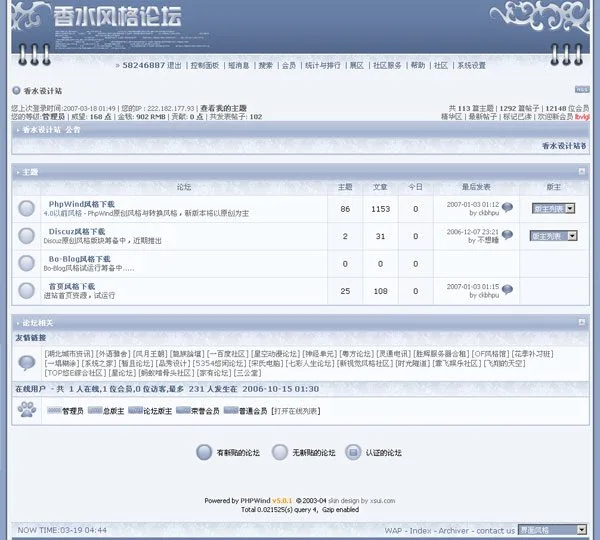This screenshot has height=540, width=600.
Task: Click the Archiver link in the footer
Action: pos(453,530)
